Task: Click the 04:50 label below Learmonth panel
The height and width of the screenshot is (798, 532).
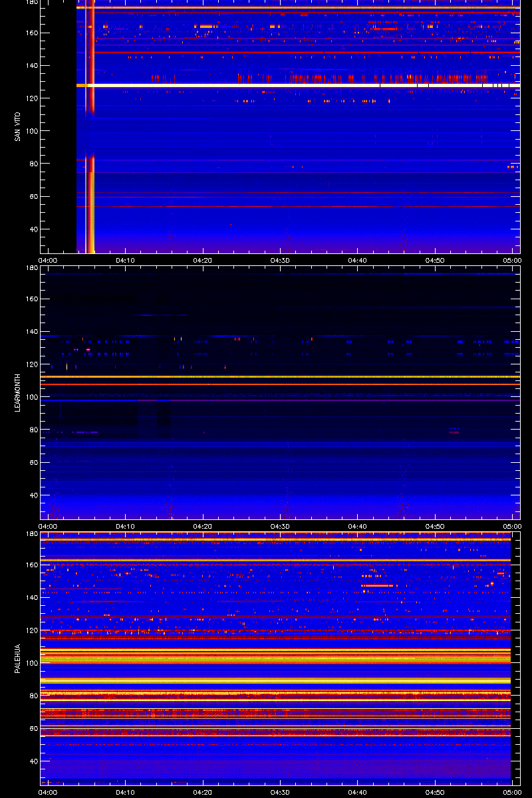Action: (x=436, y=526)
